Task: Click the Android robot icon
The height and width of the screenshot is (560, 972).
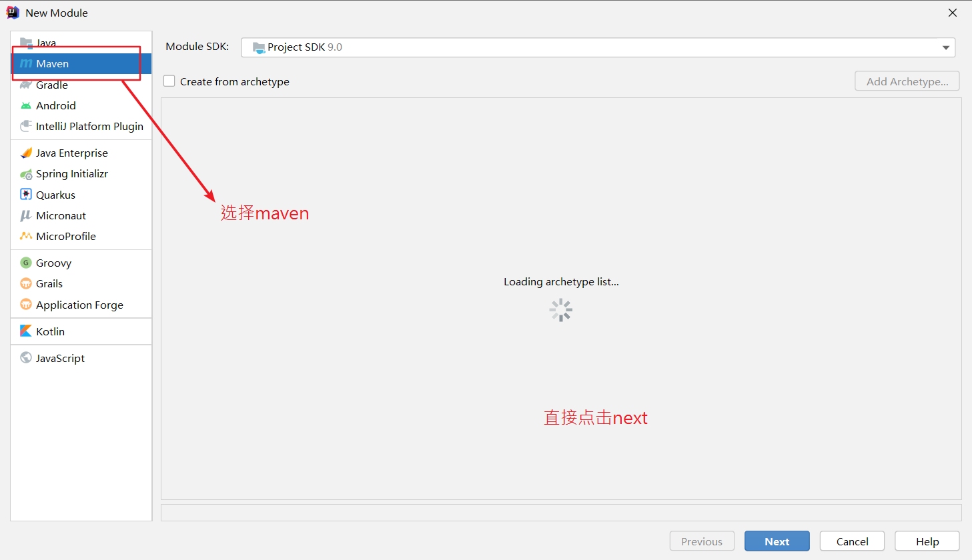Action: click(26, 105)
